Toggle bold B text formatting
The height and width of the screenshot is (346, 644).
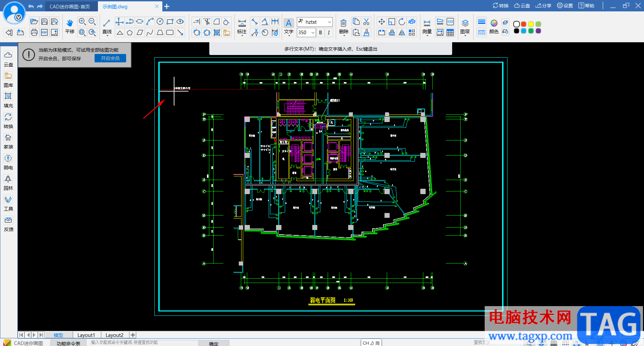pyautogui.click(x=321, y=33)
